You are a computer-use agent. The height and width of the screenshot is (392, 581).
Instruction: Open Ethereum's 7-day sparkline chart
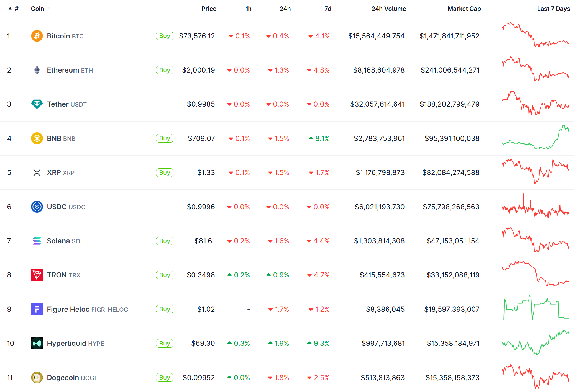536,69
